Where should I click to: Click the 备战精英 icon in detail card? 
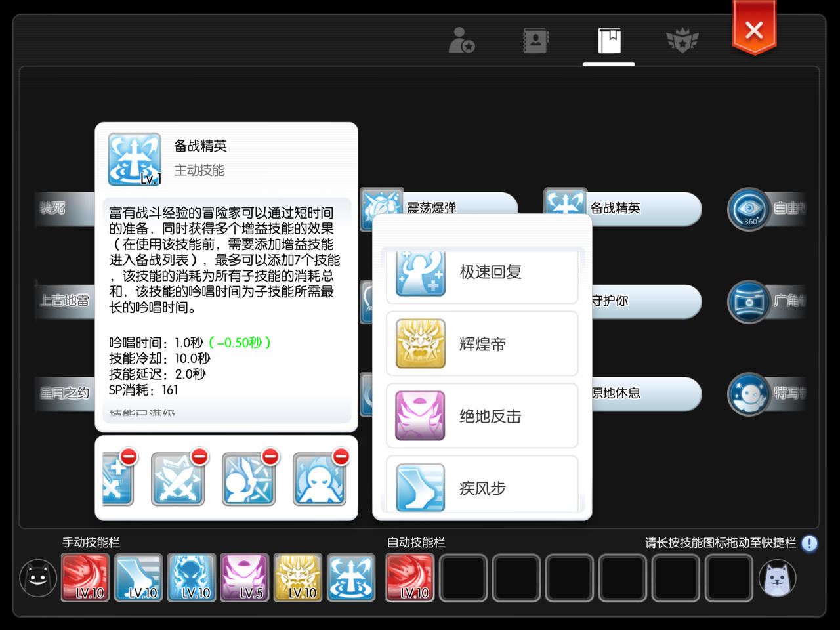(135, 159)
